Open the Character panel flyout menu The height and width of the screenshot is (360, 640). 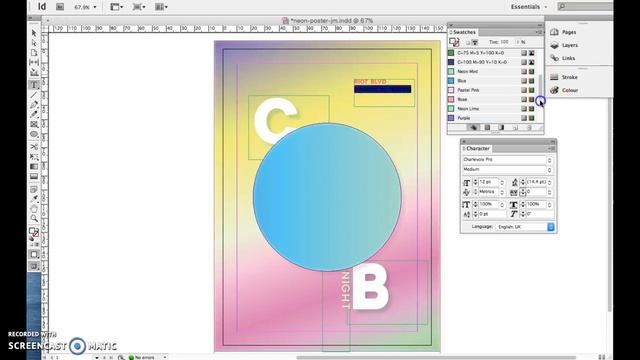pyautogui.click(x=551, y=148)
